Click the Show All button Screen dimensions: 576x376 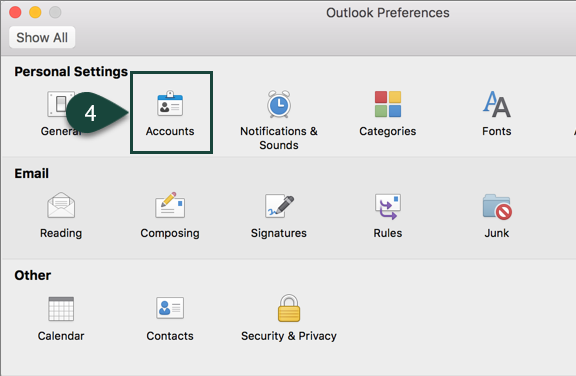tap(42, 37)
